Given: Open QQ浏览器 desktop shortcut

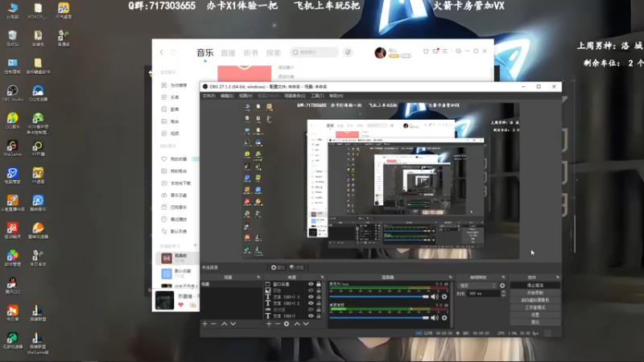Looking at the screenshot, I should pos(38,93).
